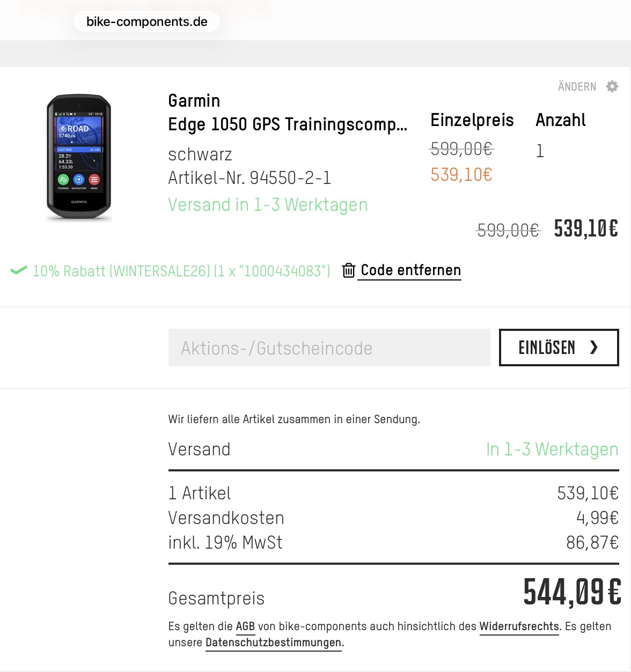
Task: Open the Garmin Edge 1050 product thumbnail
Action: (79, 158)
